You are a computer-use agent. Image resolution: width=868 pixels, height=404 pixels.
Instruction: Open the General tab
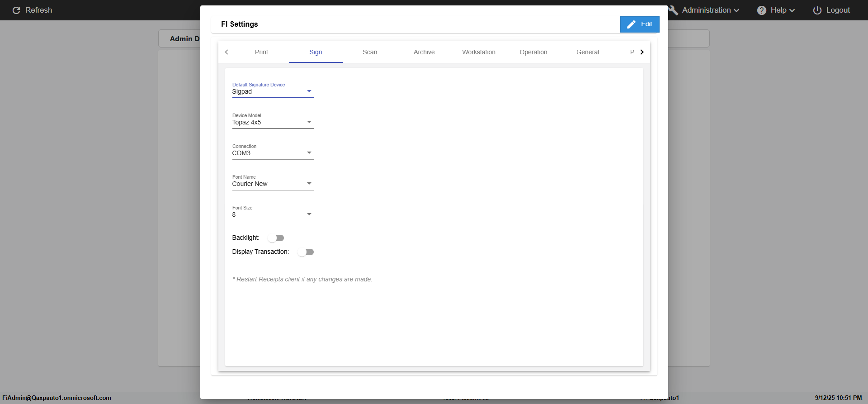pos(588,52)
